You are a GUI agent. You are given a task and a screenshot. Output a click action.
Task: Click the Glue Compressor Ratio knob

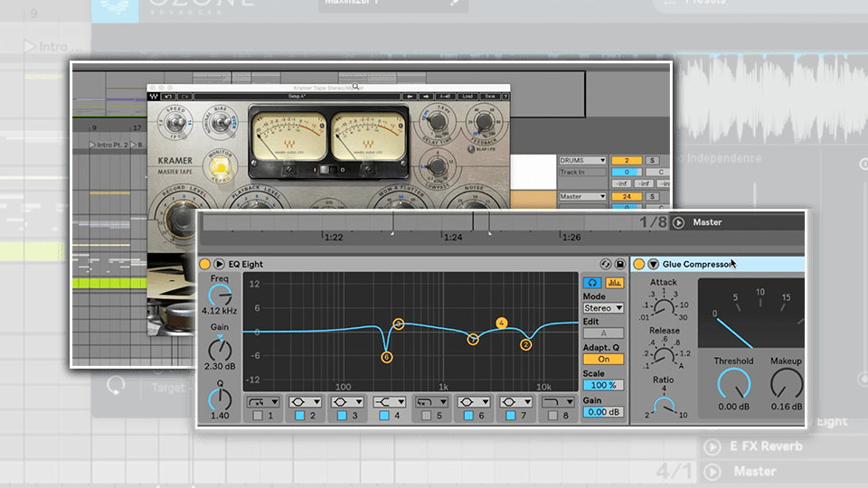[664, 406]
